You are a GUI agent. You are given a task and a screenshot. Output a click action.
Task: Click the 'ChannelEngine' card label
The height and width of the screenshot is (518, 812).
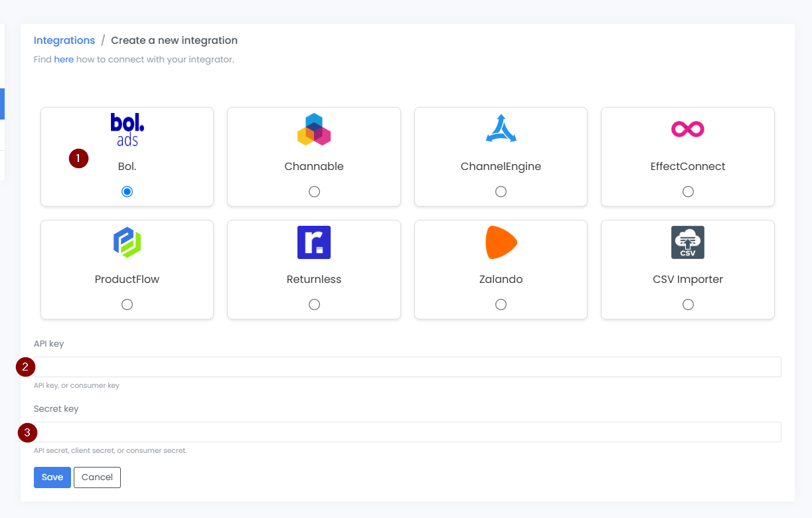tap(501, 166)
